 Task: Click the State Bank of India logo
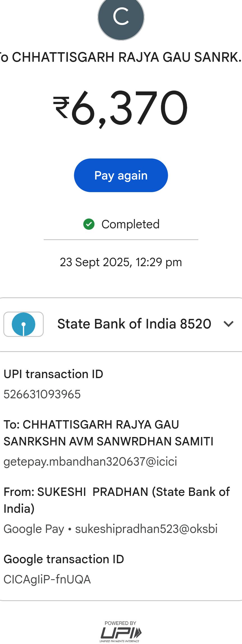point(24,324)
